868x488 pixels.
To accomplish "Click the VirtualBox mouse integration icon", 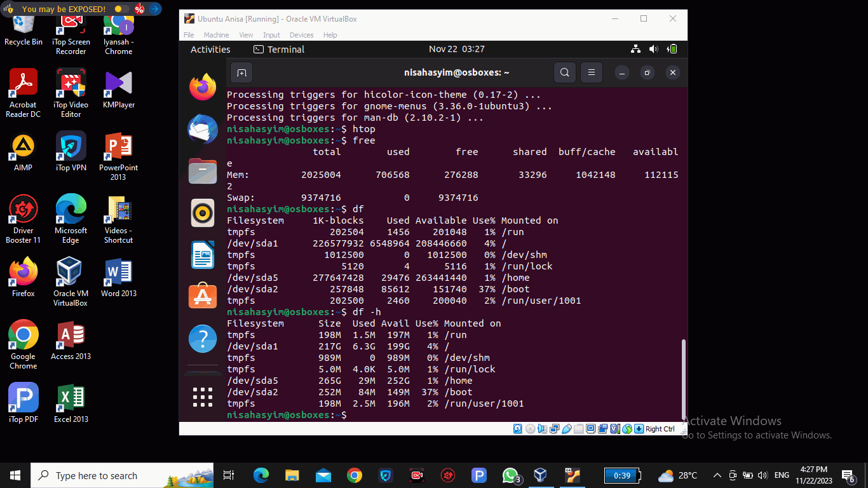I will (627, 429).
